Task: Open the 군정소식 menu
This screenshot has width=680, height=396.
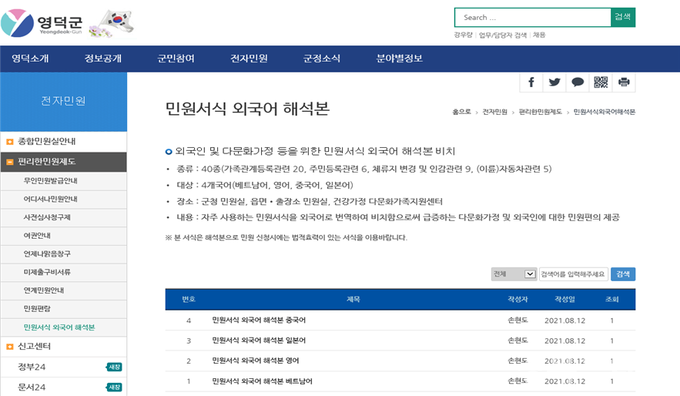Action: (322, 59)
